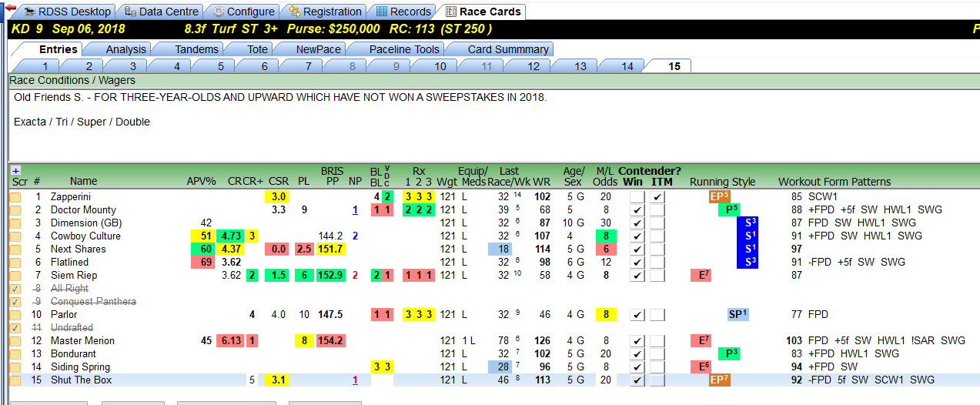Click the Old Friends S. race conditions text

(x=280, y=98)
